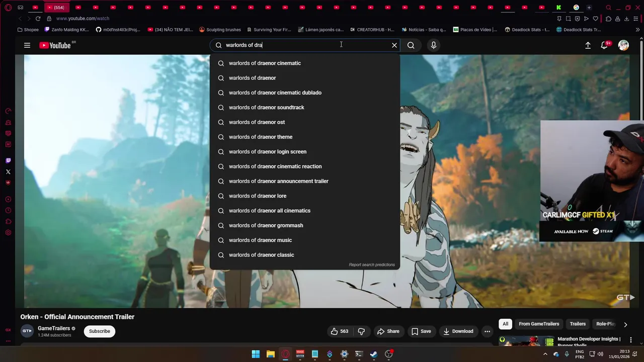
Task: Clear the search box with the X
Action: (394, 45)
